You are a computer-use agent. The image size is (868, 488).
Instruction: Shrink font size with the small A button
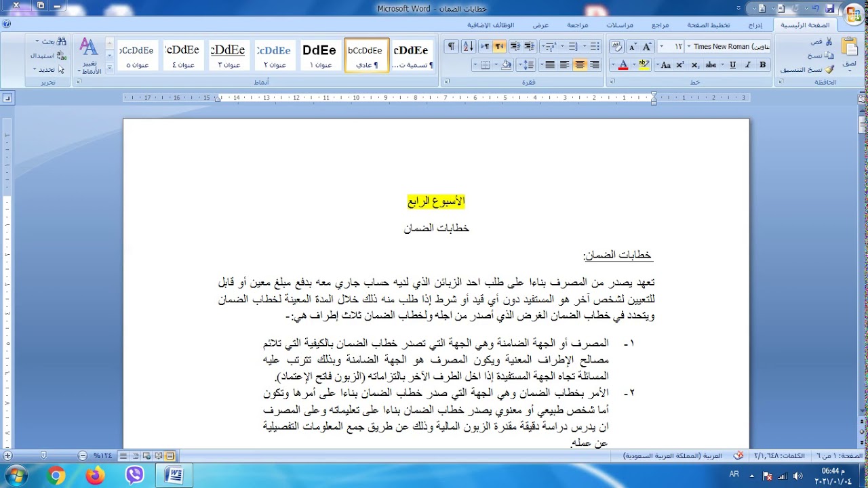[x=633, y=47]
